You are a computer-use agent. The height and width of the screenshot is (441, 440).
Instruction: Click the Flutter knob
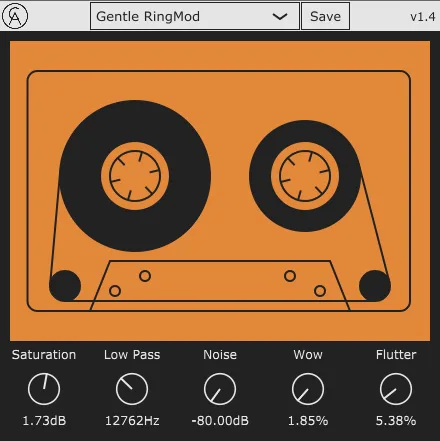click(x=396, y=389)
